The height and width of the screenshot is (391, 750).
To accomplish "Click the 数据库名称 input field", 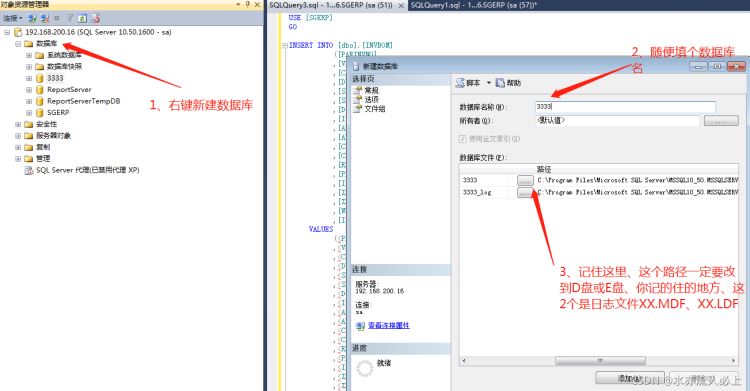I will point(625,107).
